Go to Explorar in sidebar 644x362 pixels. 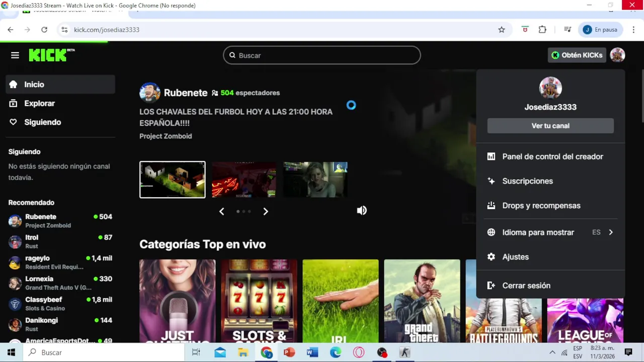pyautogui.click(x=60, y=103)
